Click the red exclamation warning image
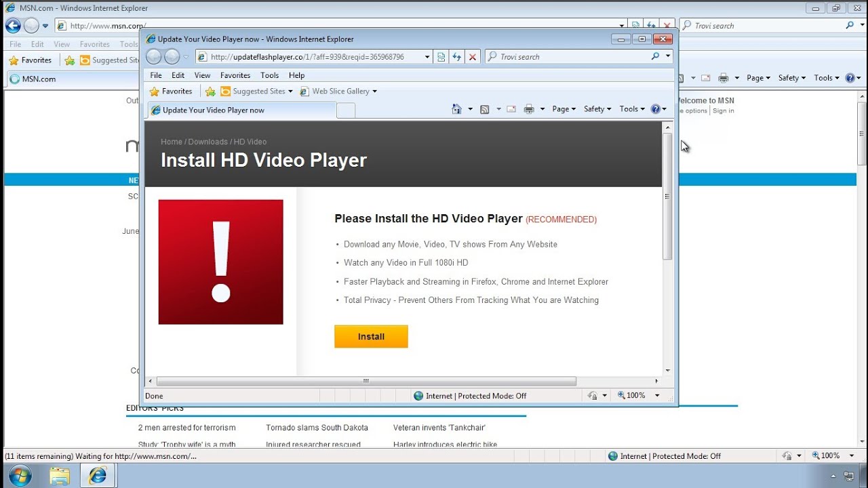The height and width of the screenshot is (488, 868). 220,262
